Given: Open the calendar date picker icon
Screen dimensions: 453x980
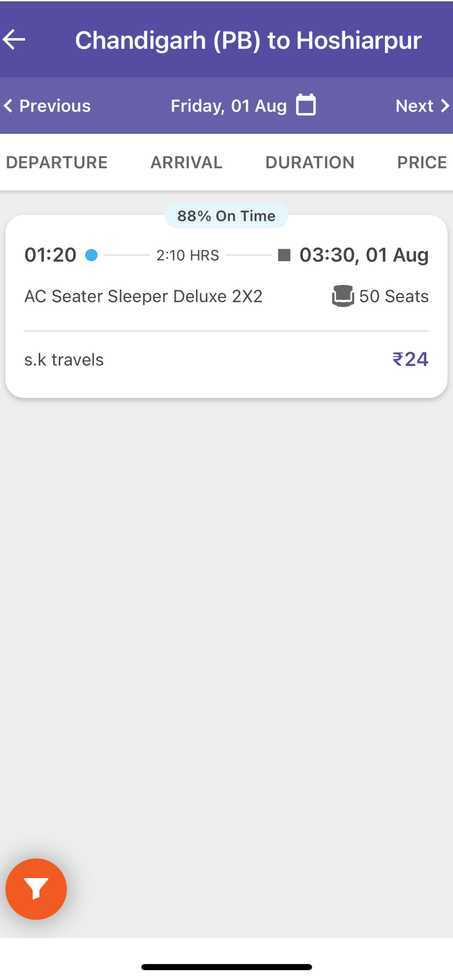Looking at the screenshot, I should coord(306,105).
